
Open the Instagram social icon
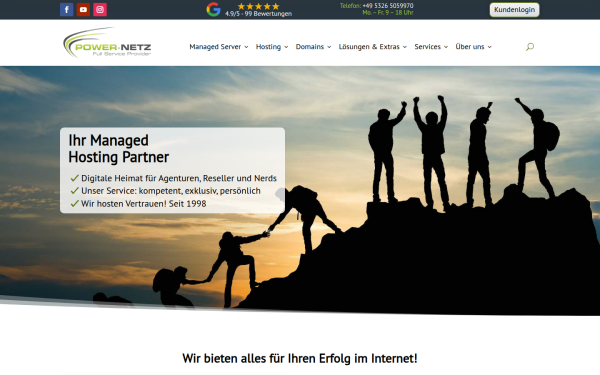(100, 10)
